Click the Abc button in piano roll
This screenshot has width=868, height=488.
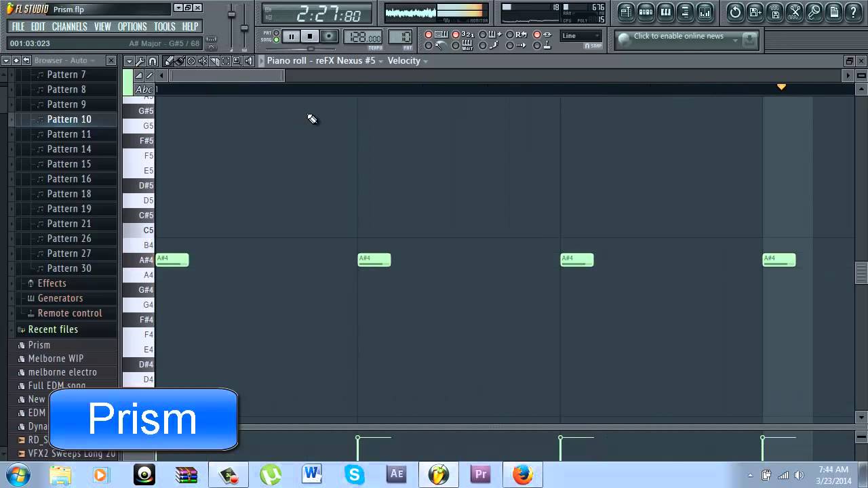tap(144, 89)
